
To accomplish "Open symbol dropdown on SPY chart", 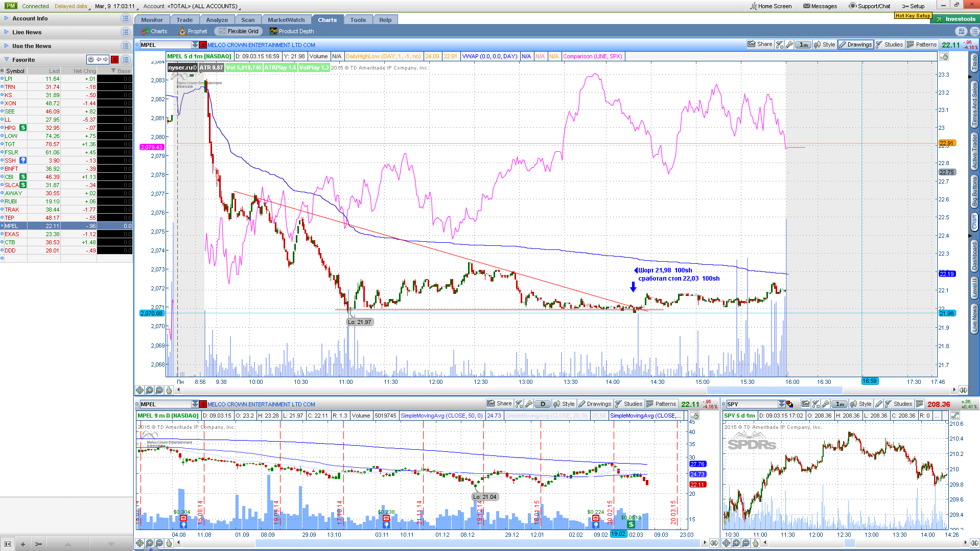I will tap(781, 404).
